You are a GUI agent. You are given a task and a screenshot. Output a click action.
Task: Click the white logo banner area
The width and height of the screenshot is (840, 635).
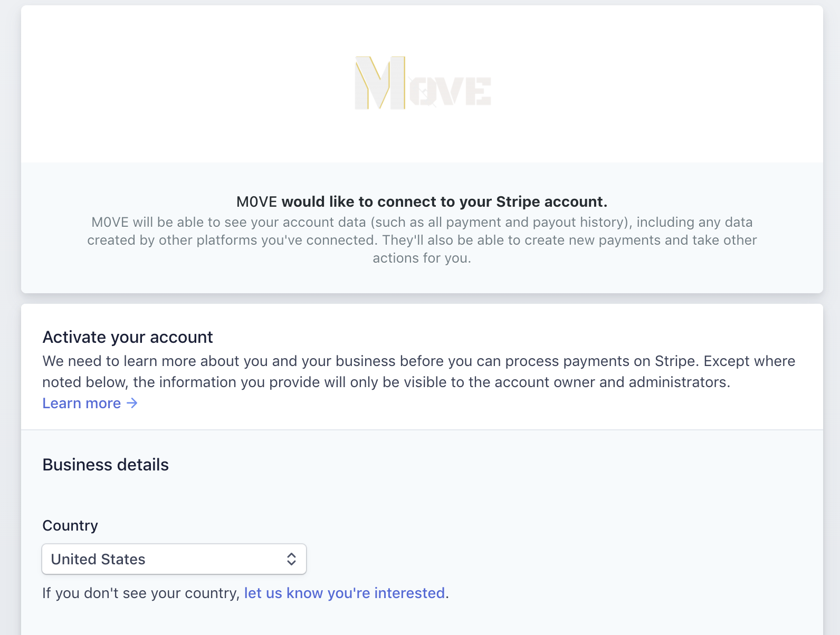(422, 84)
